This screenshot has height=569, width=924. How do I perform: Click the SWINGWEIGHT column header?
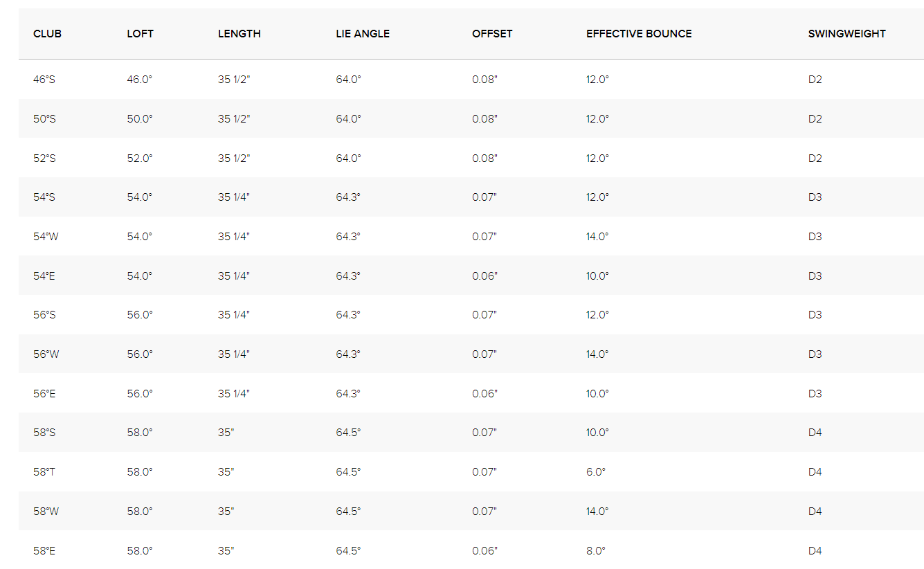(x=846, y=33)
